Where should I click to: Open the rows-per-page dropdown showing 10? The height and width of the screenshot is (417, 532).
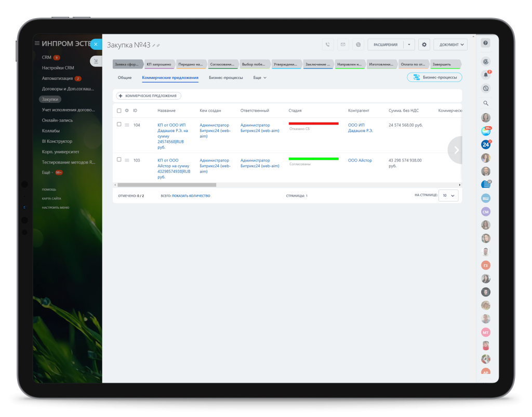click(x=448, y=196)
